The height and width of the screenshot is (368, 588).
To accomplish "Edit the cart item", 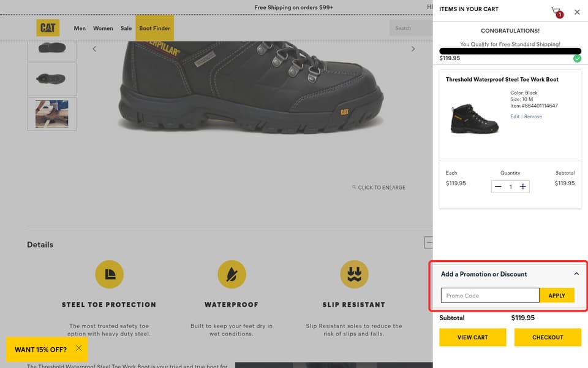I will (514, 117).
